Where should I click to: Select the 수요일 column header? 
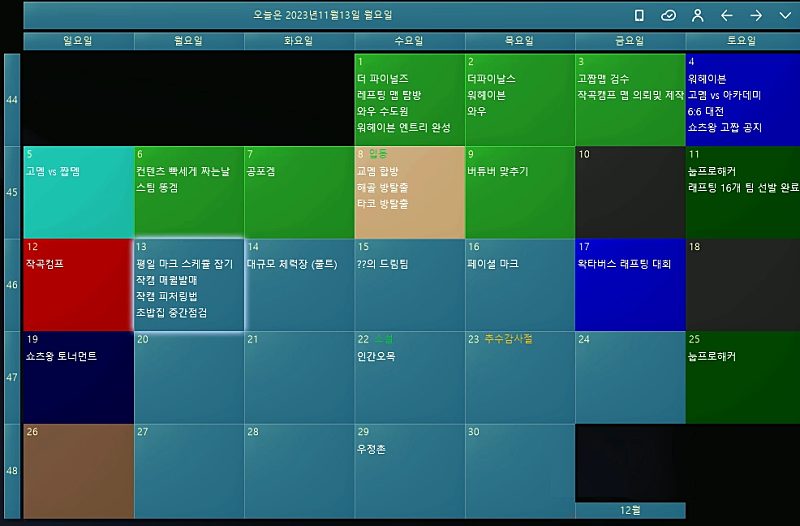click(409, 41)
